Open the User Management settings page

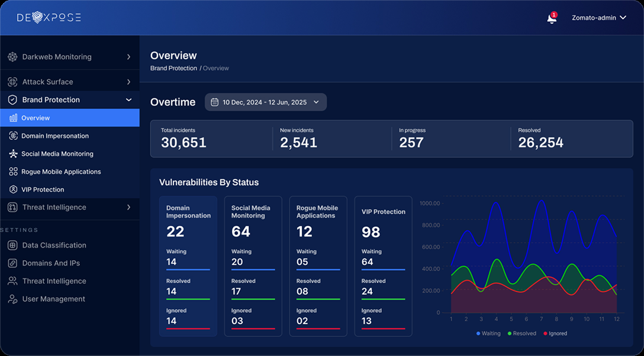click(x=53, y=299)
